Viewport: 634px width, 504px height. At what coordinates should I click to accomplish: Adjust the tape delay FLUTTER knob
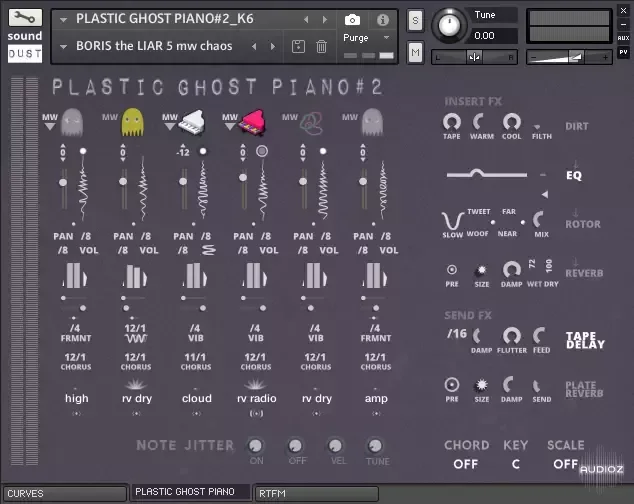pyautogui.click(x=511, y=336)
